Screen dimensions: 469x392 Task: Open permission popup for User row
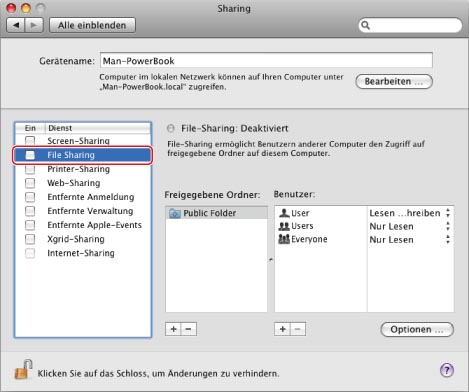448,213
